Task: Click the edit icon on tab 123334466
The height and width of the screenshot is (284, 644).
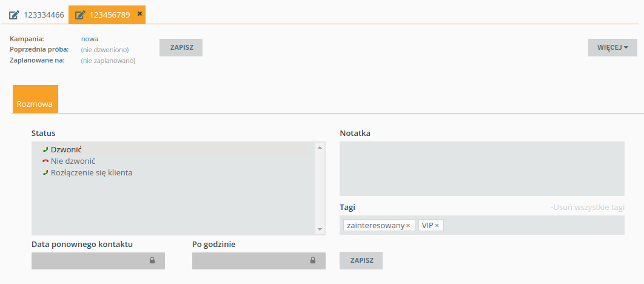Action: 14,15
